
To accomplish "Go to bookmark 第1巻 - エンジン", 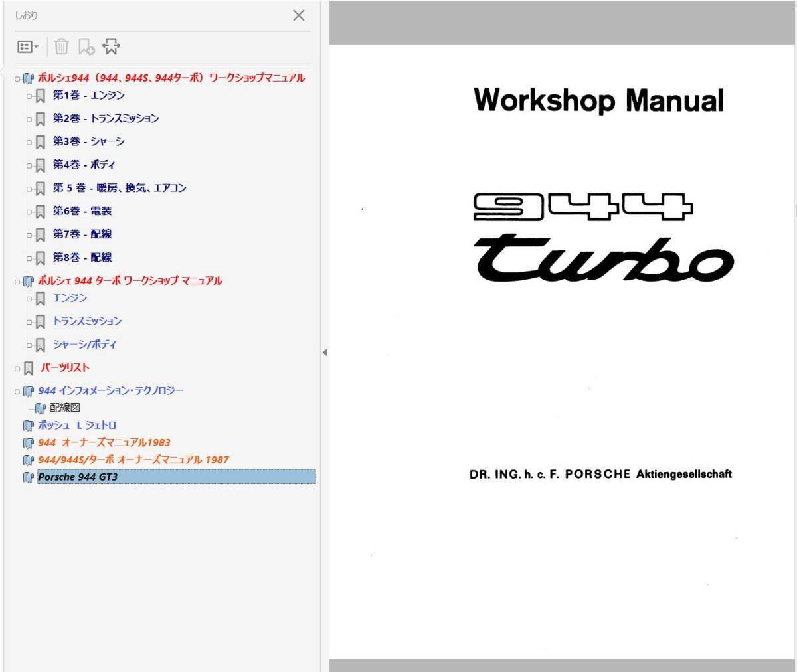I will (89, 95).
